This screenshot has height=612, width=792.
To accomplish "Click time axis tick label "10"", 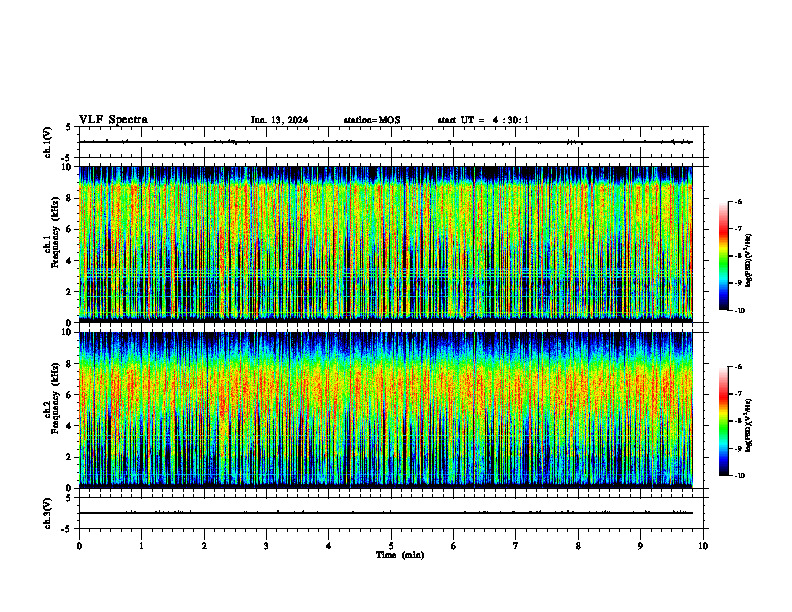I will (x=703, y=546).
